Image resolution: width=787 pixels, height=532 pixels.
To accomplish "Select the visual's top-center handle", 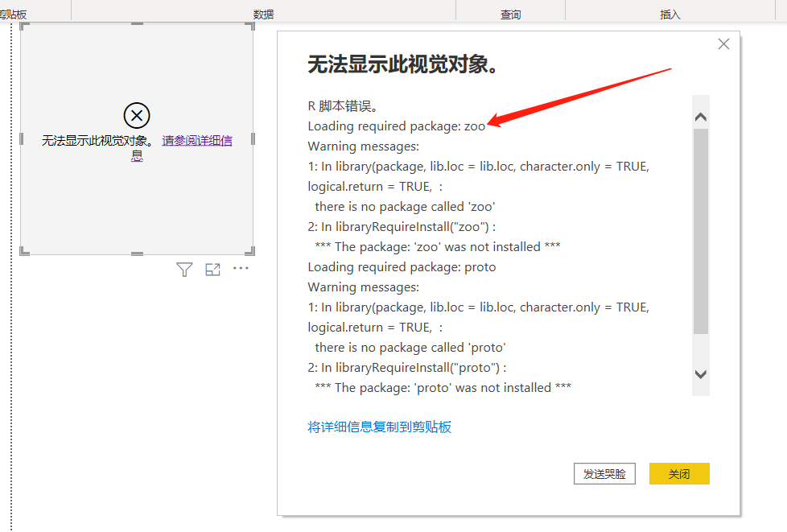I will 137,23.
